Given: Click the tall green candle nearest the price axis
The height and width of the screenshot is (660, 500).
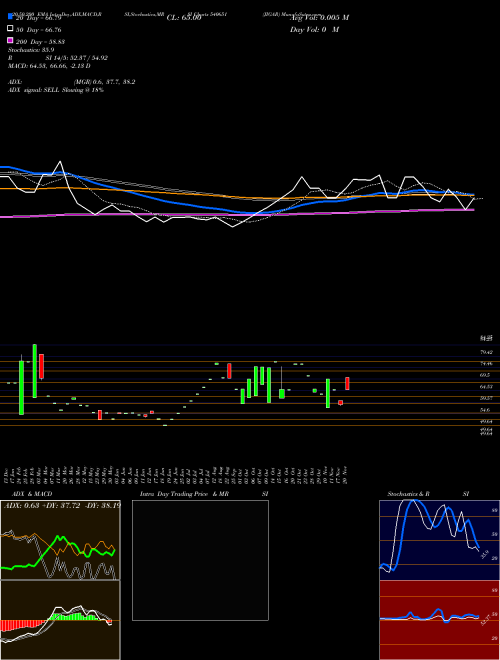Looking at the screenshot, I should tap(328, 393).
